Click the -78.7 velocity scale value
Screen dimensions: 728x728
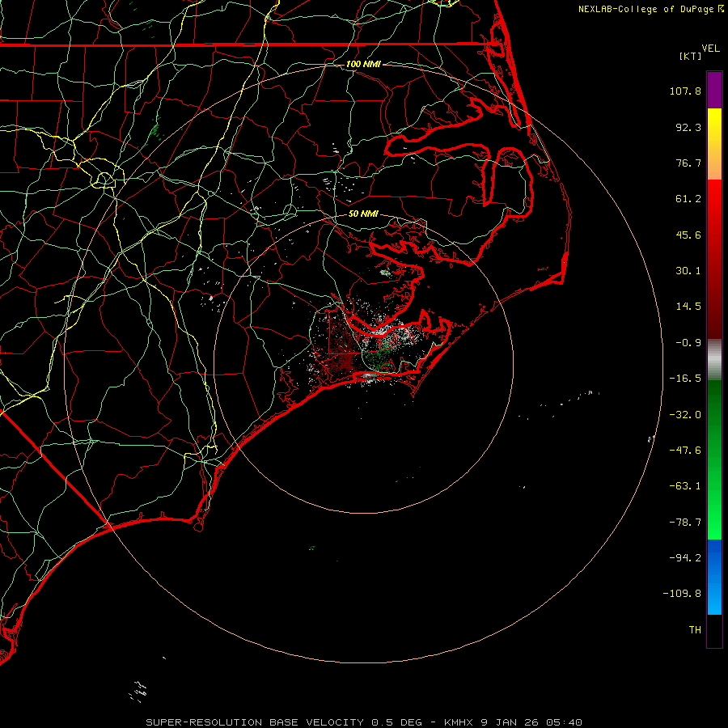coord(685,523)
